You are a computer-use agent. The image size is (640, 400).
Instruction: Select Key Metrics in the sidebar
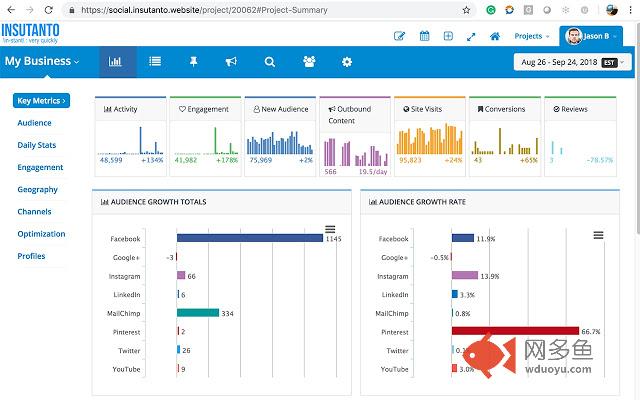(41, 101)
